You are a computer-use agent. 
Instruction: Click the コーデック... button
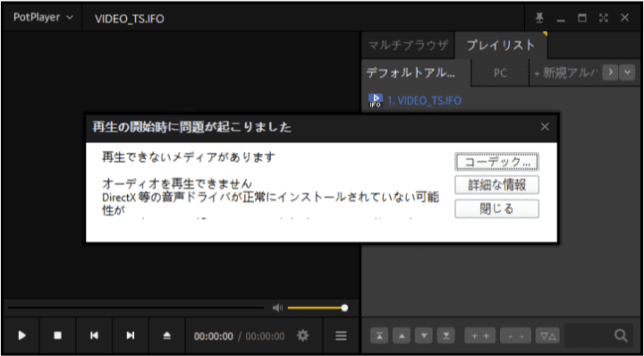(x=496, y=161)
